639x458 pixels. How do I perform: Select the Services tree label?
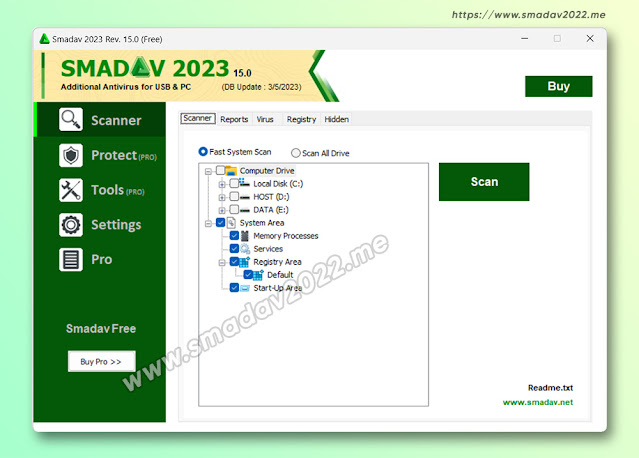point(268,249)
